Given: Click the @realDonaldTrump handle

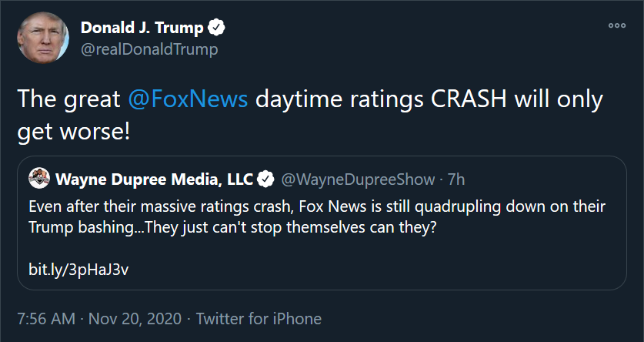Looking at the screenshot, I should coord(149,49).
